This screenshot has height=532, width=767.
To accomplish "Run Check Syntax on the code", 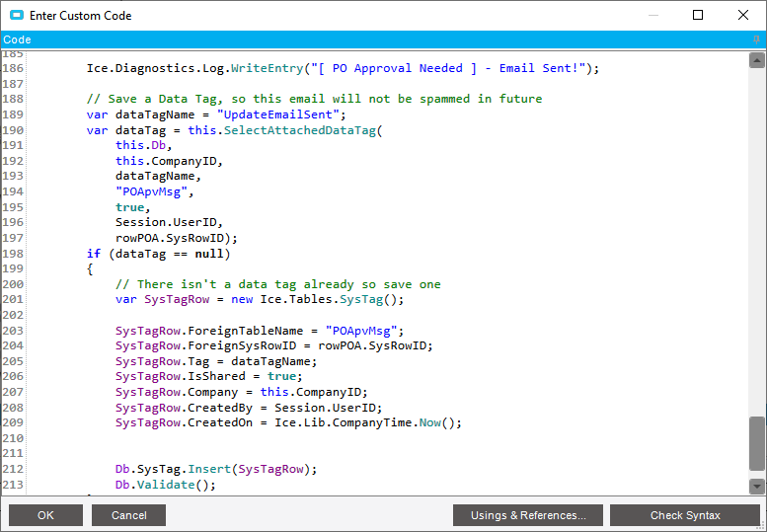I will click(x=685, y=515).
